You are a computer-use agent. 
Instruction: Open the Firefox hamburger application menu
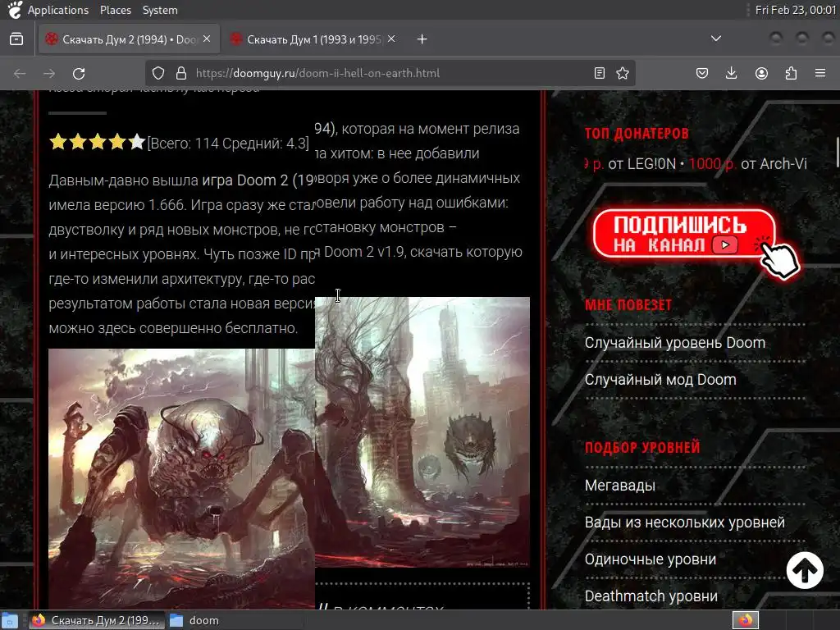click(x=820, y=73)
